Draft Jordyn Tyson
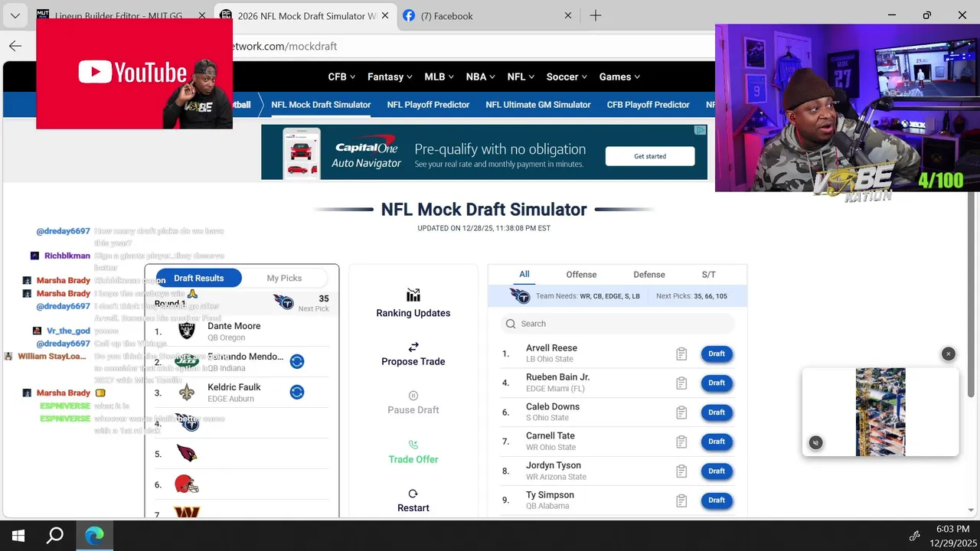Screen dimensions: 980x551 tap(717, 471)
